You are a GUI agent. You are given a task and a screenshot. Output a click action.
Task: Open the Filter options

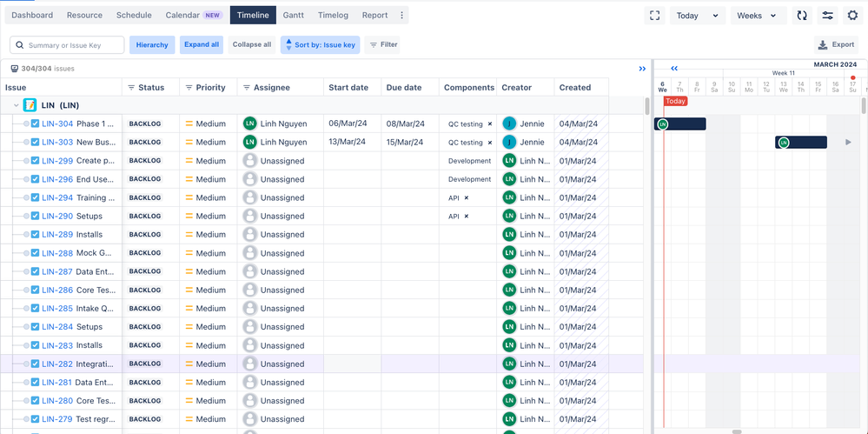point(384,45)
